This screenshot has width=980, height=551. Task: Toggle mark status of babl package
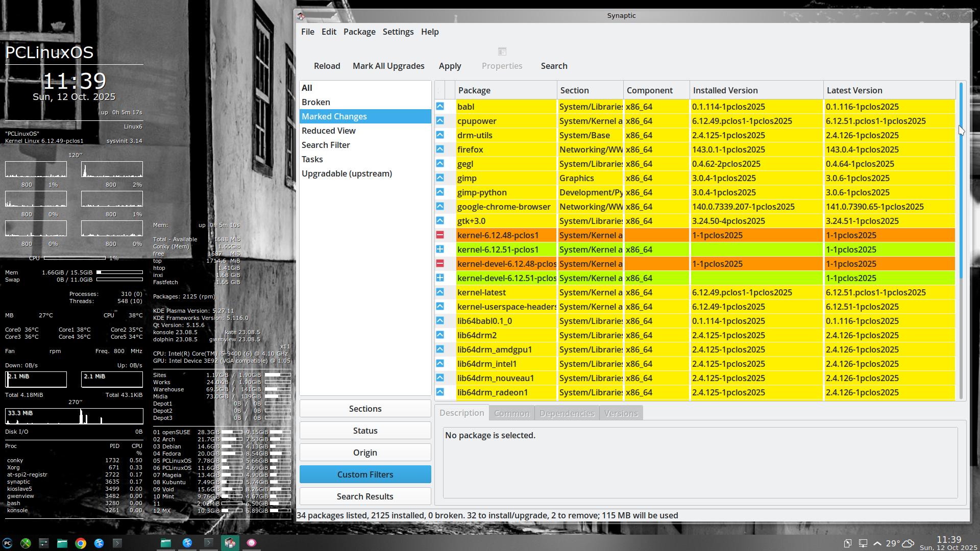click(440, 107)
